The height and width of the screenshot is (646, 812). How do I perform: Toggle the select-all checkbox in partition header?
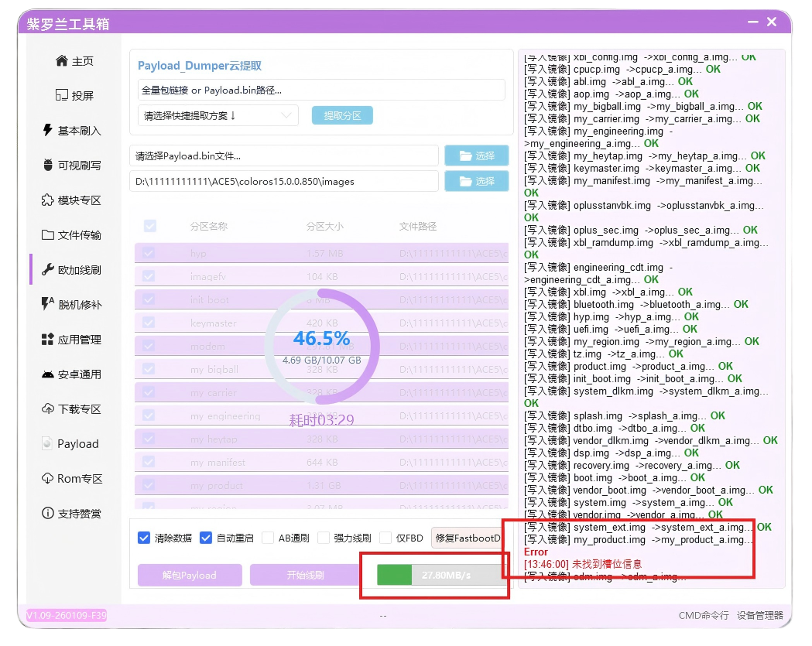[x=150, y=226]
